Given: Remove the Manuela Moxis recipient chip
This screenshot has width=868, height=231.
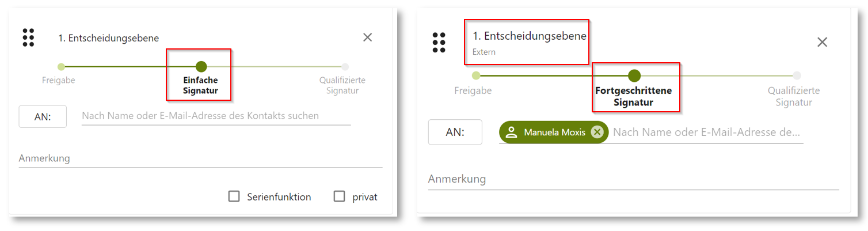Looking at the screenshot, I should [x=597, y=132].
